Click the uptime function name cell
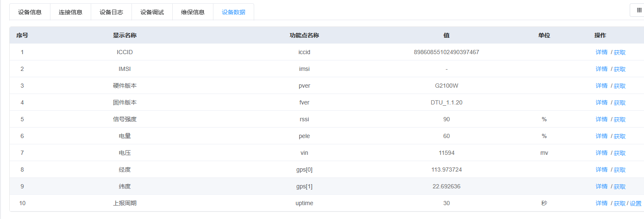The width and height of the screenshot is (644, 219). (x=305, y=203)
